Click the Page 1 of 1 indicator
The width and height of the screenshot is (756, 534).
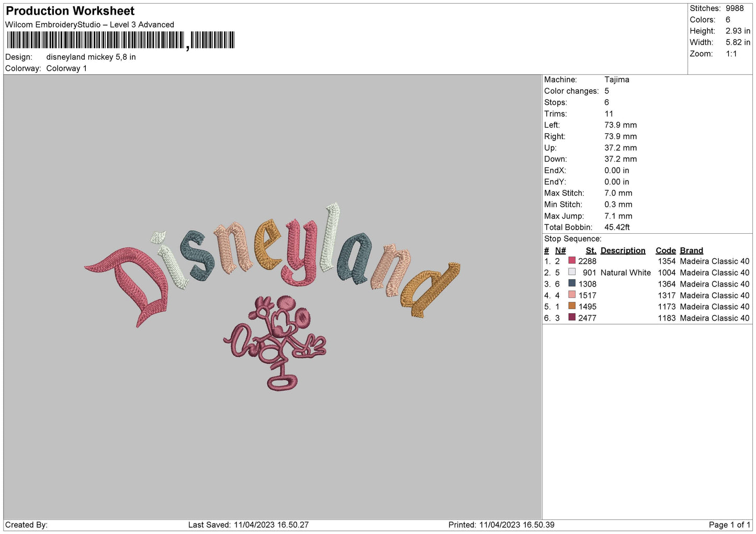pyautogui.click(x=729, y=525)
